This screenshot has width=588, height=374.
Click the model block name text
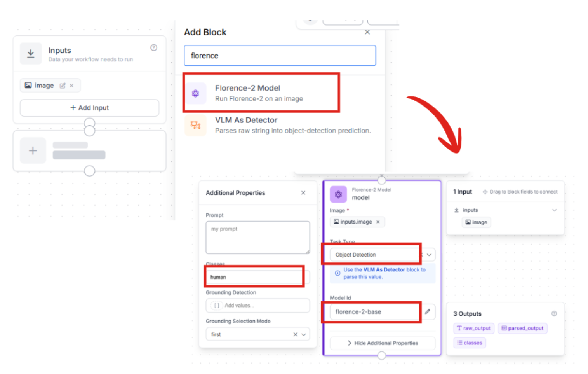[361, 198]
